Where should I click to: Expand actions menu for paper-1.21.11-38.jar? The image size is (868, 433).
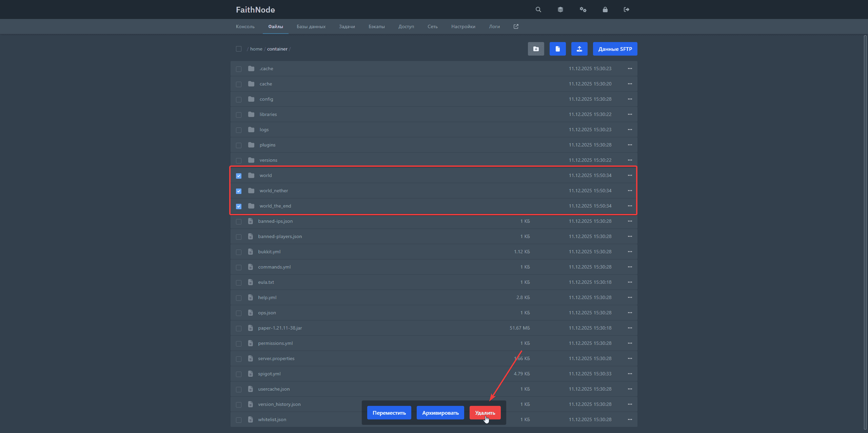click(630, 328)
